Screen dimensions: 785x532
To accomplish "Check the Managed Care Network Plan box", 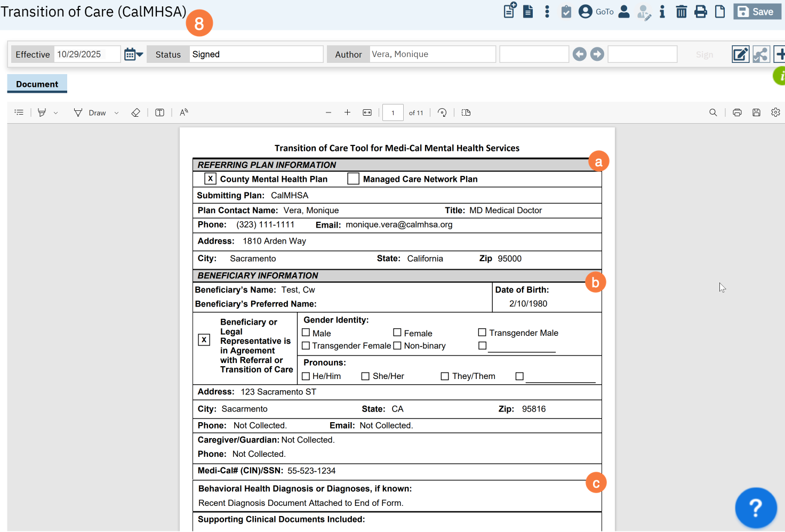I will [353, 179].
